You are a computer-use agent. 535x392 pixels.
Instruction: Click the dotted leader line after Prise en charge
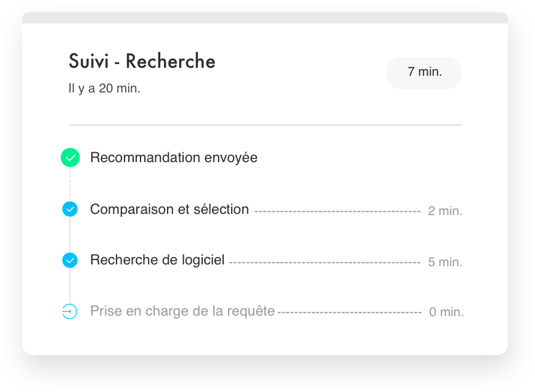(349, 312)
